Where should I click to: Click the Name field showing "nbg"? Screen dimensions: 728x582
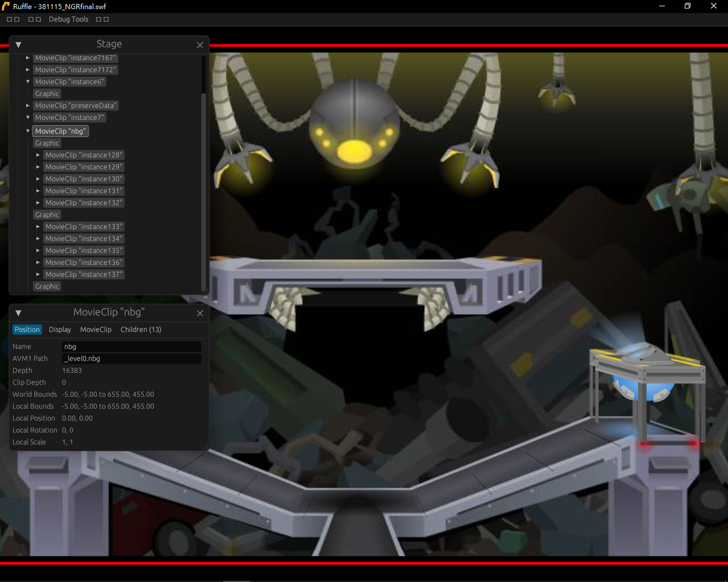click(x=131, y=346)
